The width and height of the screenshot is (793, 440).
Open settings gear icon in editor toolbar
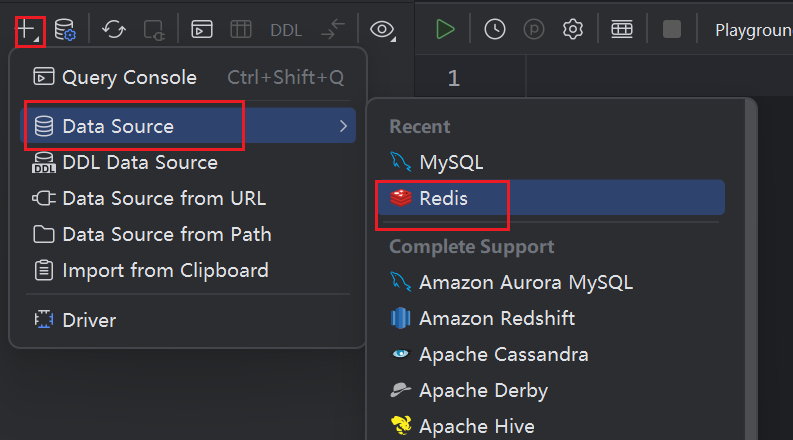(572, 29)
